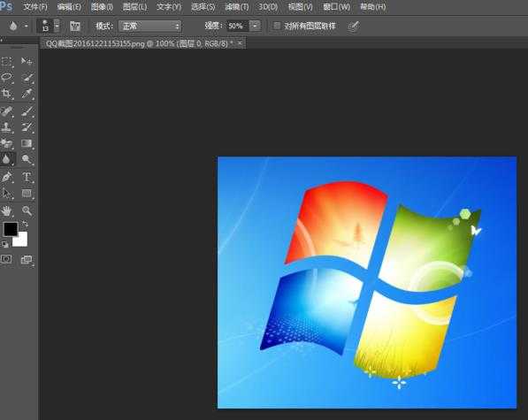
Task: Select the Pen tool
Action: click(6, 176)
